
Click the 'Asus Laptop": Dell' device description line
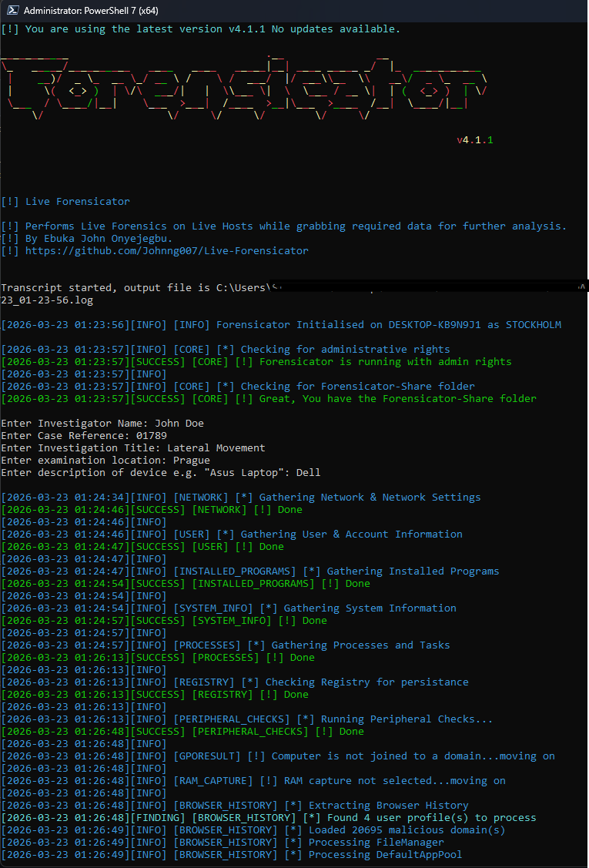[161, 472]
